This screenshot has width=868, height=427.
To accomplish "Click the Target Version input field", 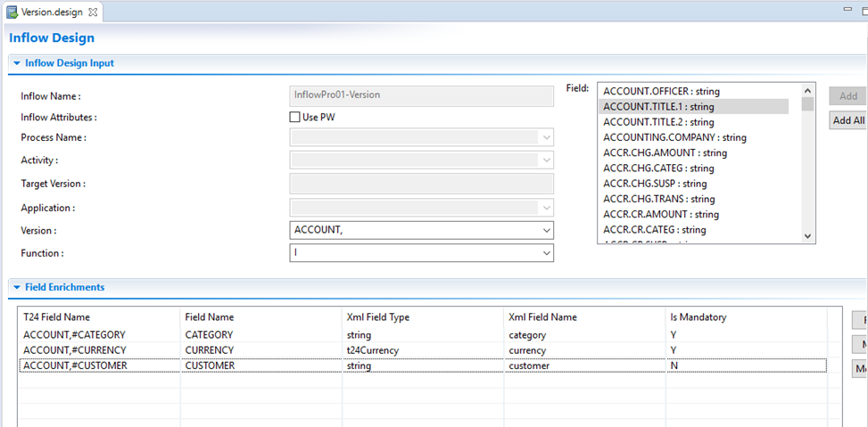I will click(x=422, y=184).
